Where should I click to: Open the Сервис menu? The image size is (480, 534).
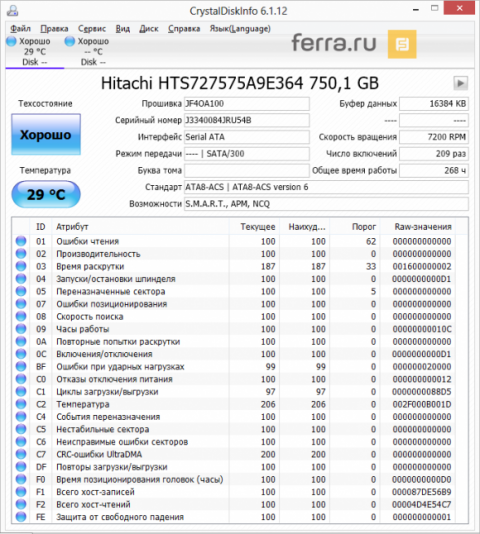[92, 29]
